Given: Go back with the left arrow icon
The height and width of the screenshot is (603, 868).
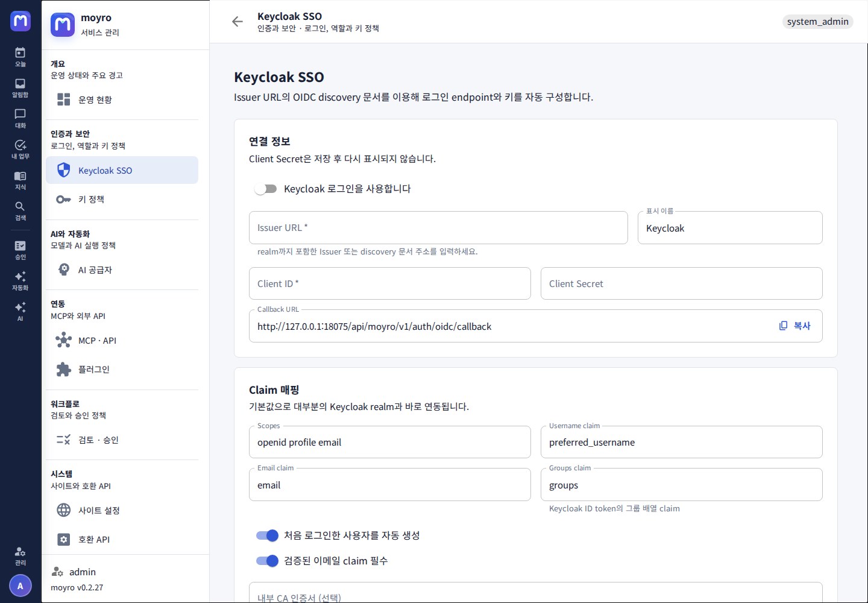Looking at the screenshot, I should pyautogui.click(x=237, y=22).
